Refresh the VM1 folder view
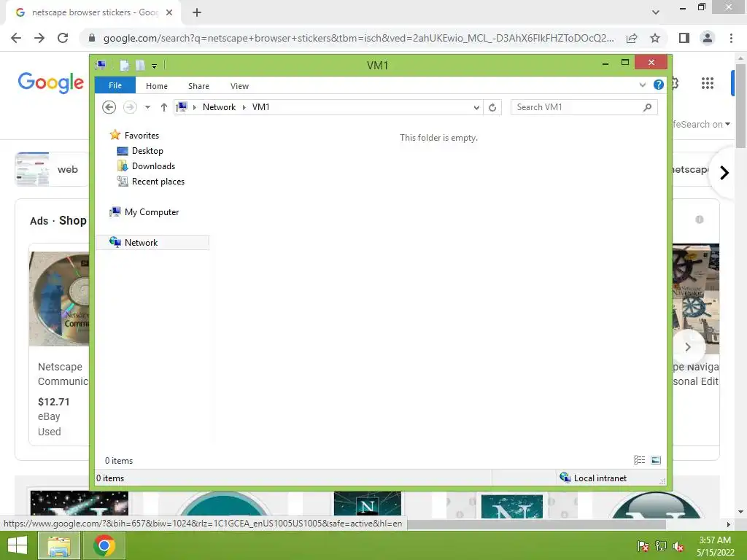Image resolution: width=747 pixels, height=560 pixels. point(492,108)
